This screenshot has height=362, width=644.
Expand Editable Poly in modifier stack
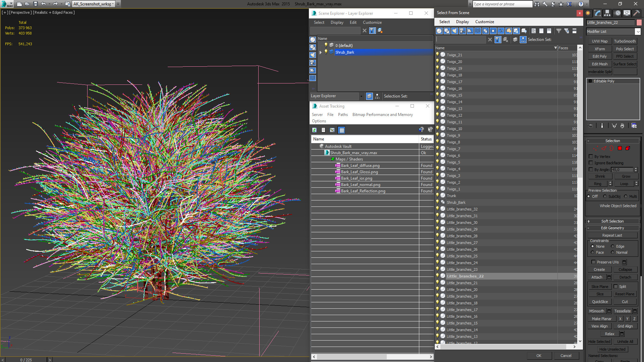pos(590,81)
